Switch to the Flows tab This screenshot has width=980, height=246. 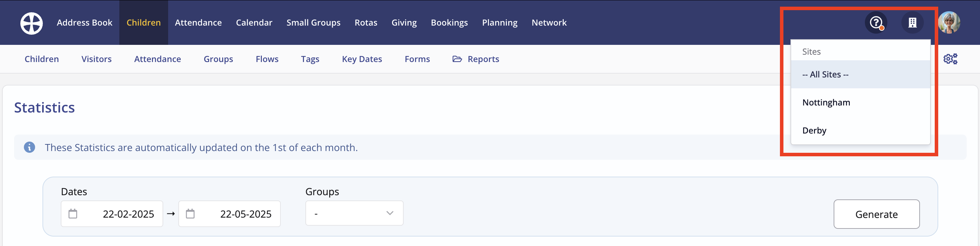[267, 59]
